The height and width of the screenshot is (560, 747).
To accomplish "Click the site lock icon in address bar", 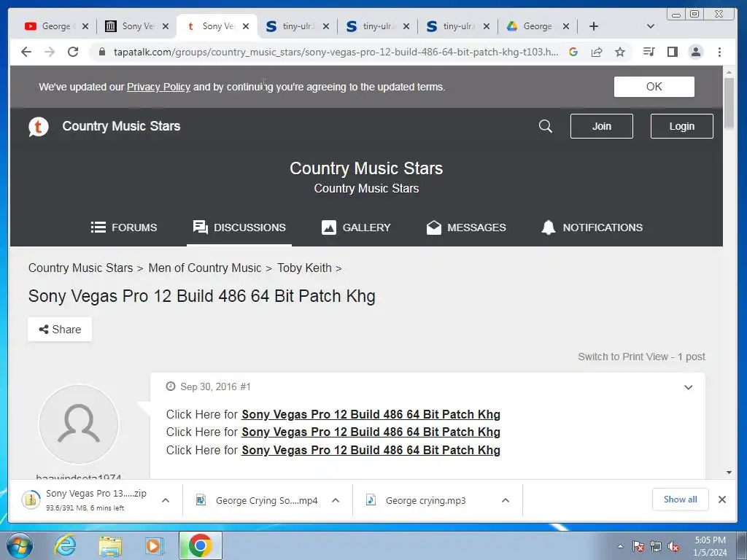I will (101, 52).
